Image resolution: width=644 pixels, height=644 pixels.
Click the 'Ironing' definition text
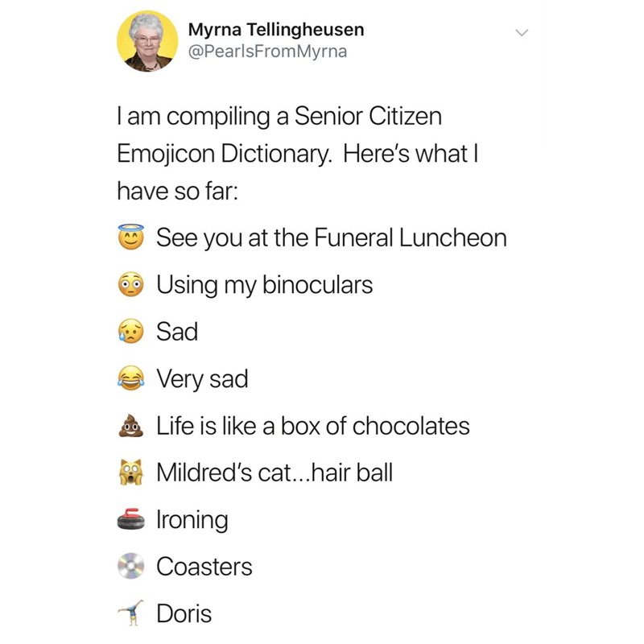point(192,520)
